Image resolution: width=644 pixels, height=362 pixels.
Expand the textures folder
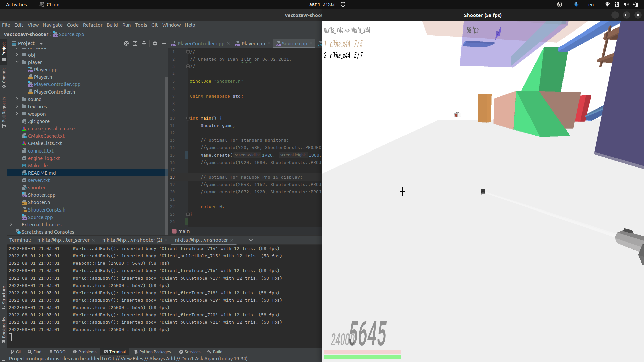17,106
